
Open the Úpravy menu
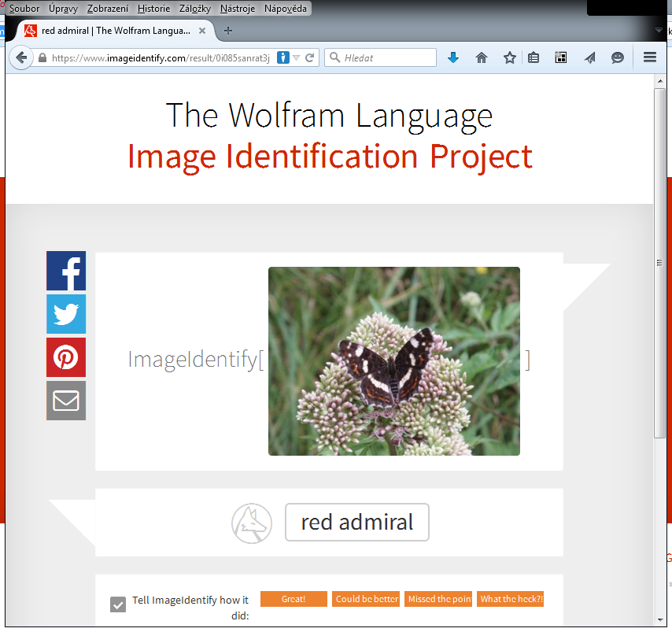click(x=63, y=9)
